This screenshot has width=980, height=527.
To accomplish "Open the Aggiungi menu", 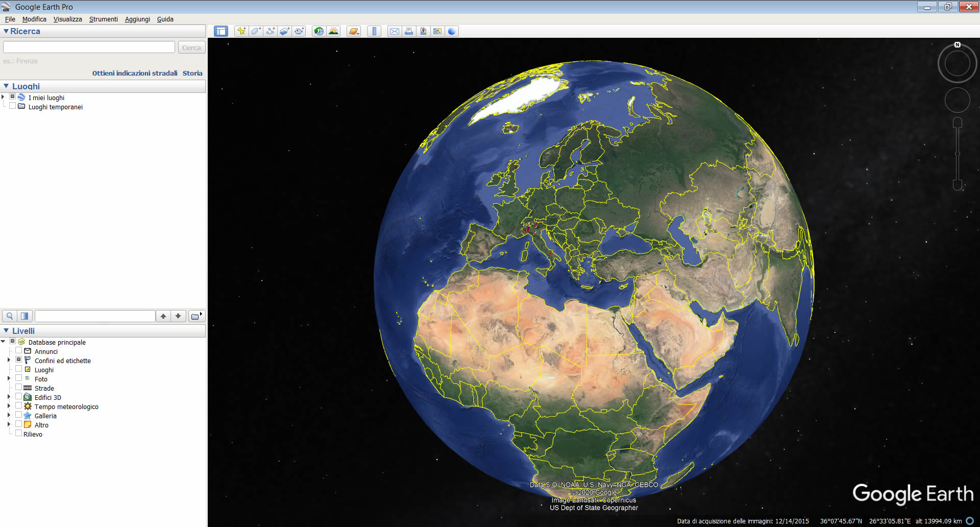I will 137,19.
